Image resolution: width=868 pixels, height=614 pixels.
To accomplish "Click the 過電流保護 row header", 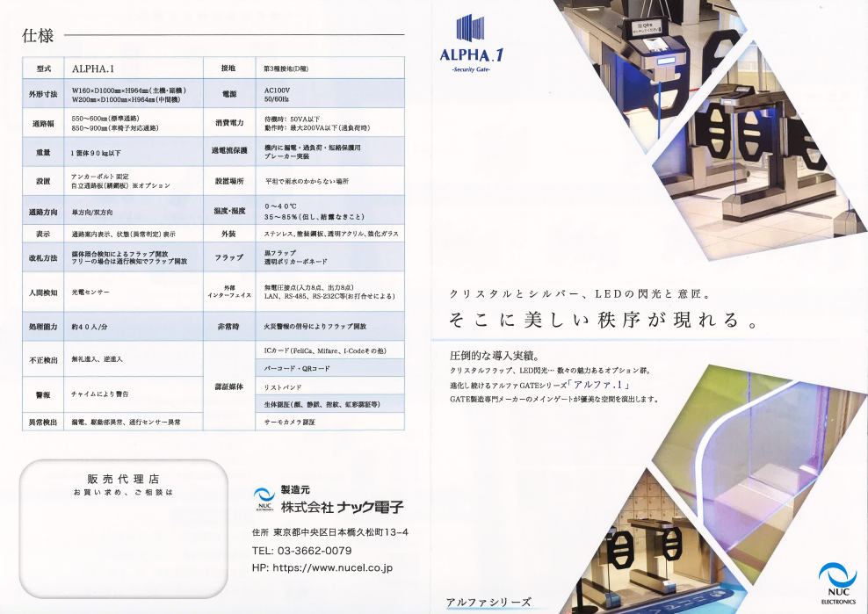I will point(228,150).
